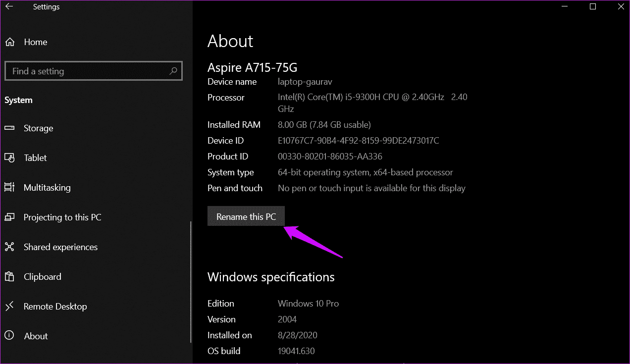Select the Multitasking icon
The image size is (630, 364).
tap(9, 188)
